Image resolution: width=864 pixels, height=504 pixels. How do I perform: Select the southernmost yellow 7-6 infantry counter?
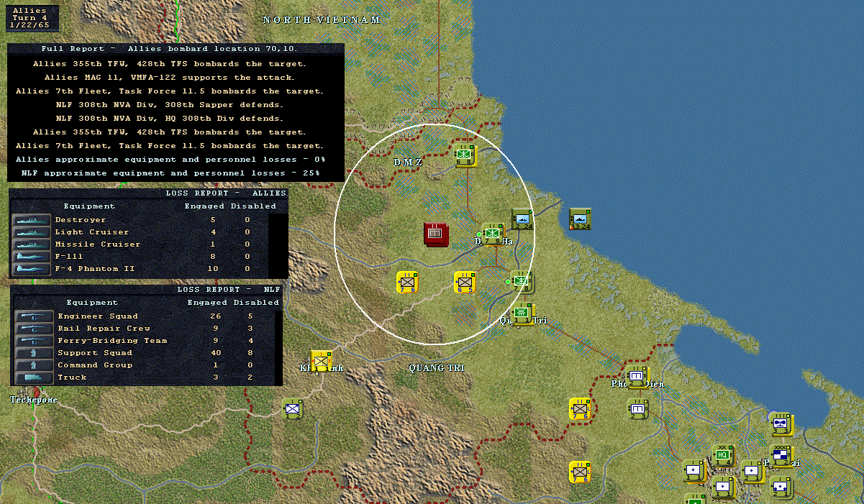[x=580, y=472]
